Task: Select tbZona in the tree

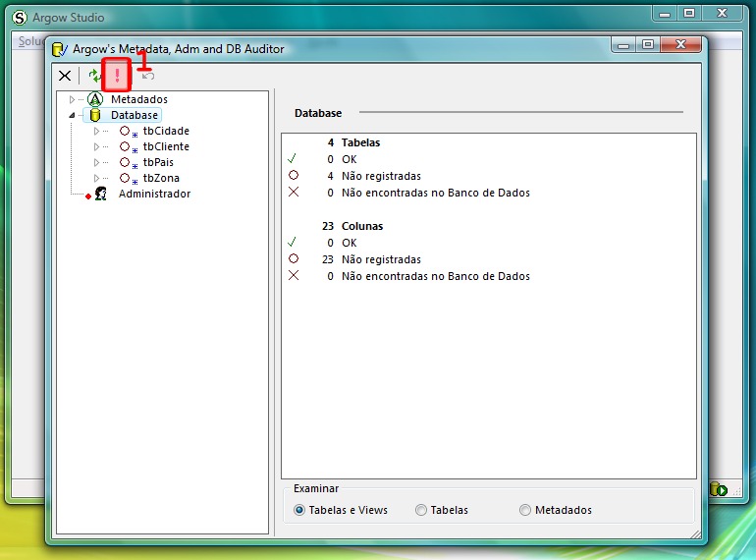Action: (161, 178)
